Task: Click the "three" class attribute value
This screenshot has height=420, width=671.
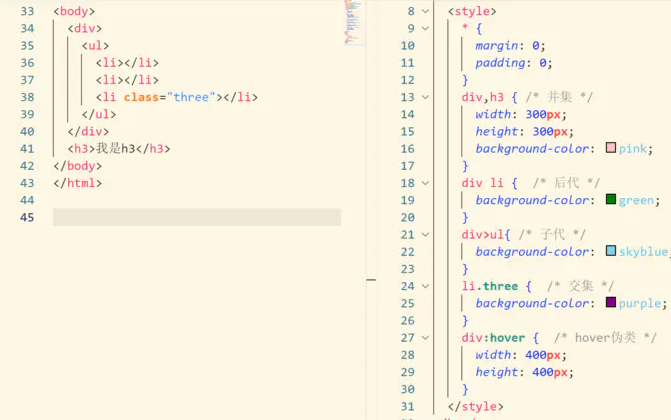Action: point(193,97)
